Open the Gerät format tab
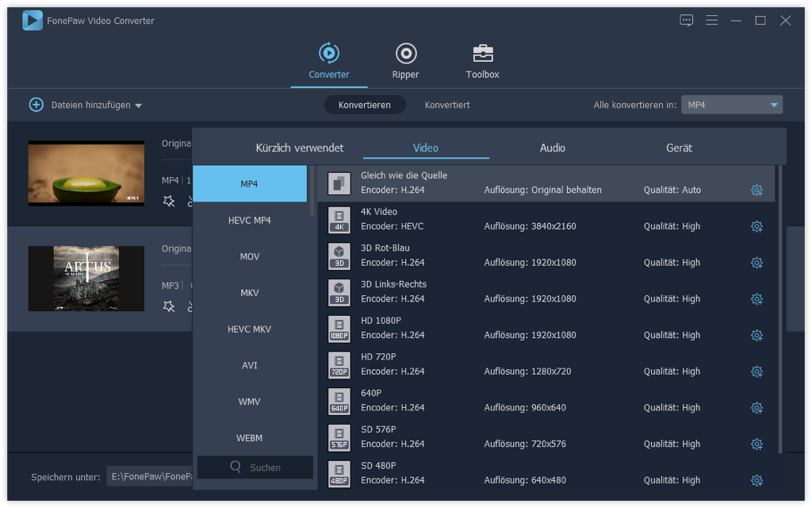Viewport: 812px width, 508px height. pos(679,148)
